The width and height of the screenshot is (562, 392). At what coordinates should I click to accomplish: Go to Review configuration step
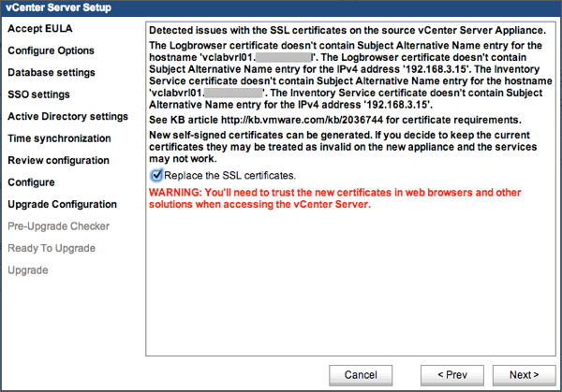[x=58, y=160]
